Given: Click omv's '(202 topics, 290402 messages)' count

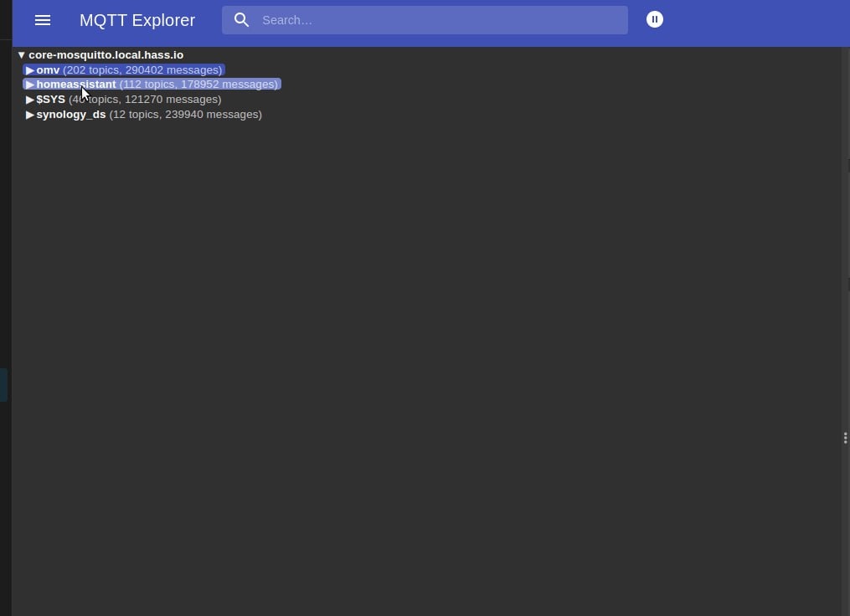Looking at the screenshot, I should coord(142,70).
